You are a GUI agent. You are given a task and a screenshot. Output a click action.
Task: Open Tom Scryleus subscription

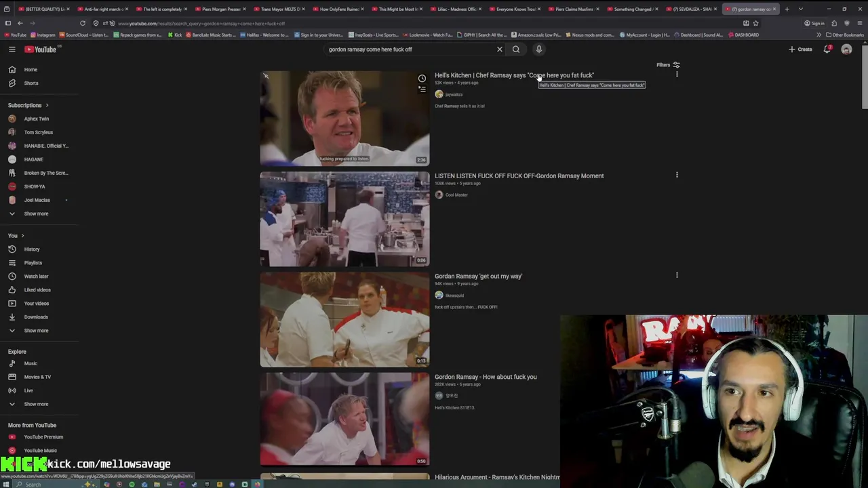point(38,132)
